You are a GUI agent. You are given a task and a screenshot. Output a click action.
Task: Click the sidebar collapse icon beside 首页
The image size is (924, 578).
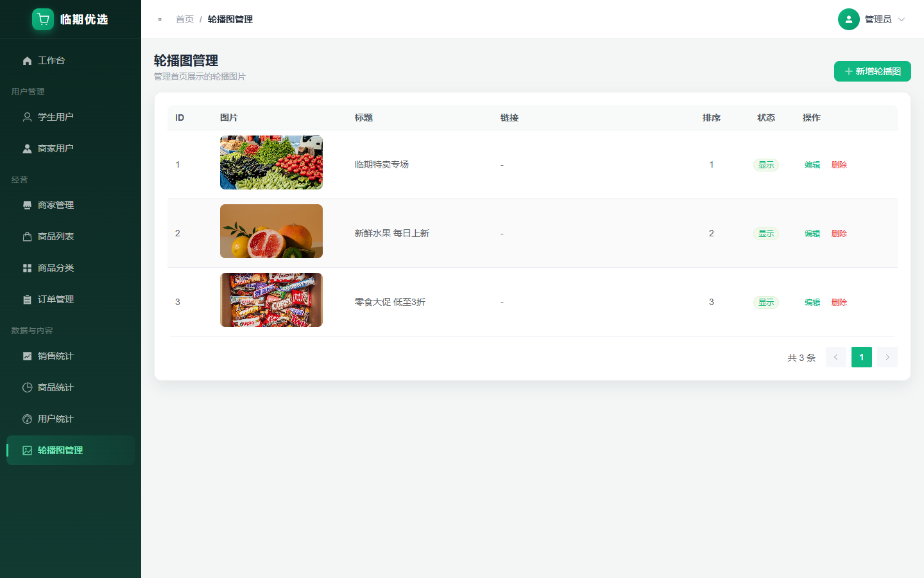pos(160,19)
